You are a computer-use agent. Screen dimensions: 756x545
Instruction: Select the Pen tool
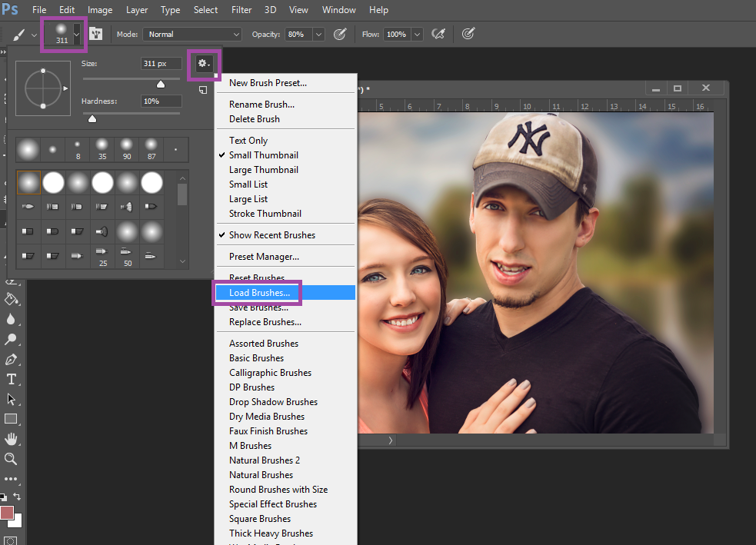12,359
